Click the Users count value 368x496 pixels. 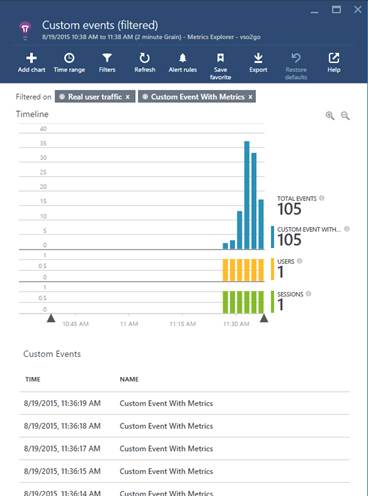(280, 272)
